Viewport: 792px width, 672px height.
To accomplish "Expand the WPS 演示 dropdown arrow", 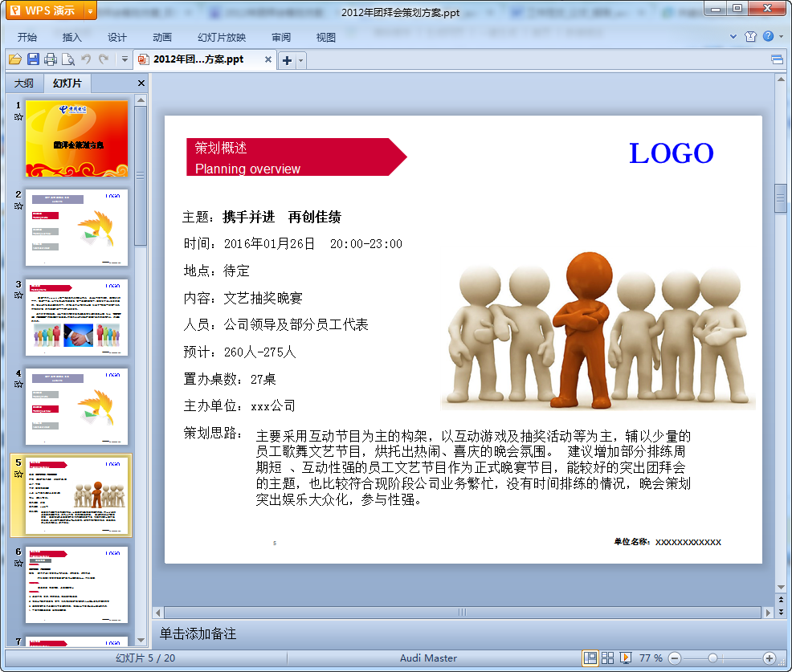I will pos(90,10).
